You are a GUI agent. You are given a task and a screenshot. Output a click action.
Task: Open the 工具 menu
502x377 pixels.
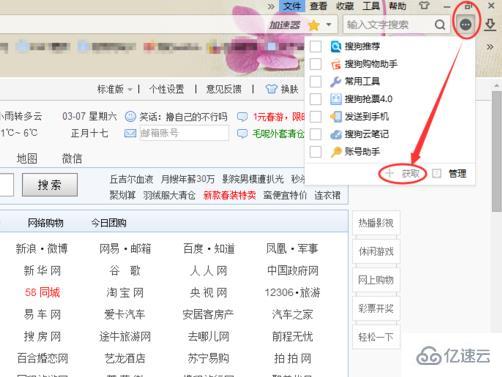[x=371, y=6]
